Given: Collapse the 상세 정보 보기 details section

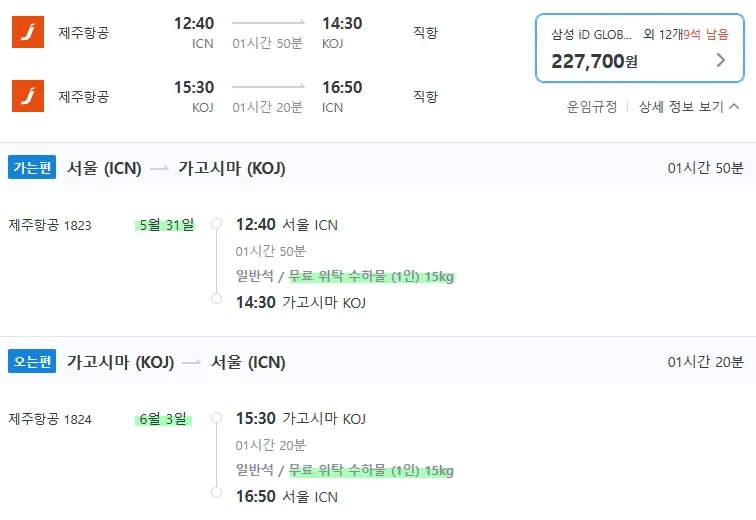Looking at the screenshot, I should click(x=689, y=107).
